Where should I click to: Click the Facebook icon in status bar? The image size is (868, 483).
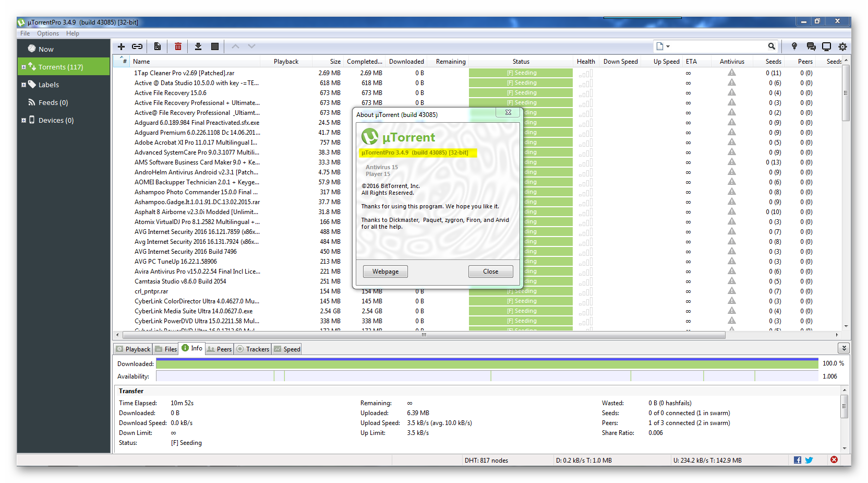pyautogui.click(x=798, y=460)
